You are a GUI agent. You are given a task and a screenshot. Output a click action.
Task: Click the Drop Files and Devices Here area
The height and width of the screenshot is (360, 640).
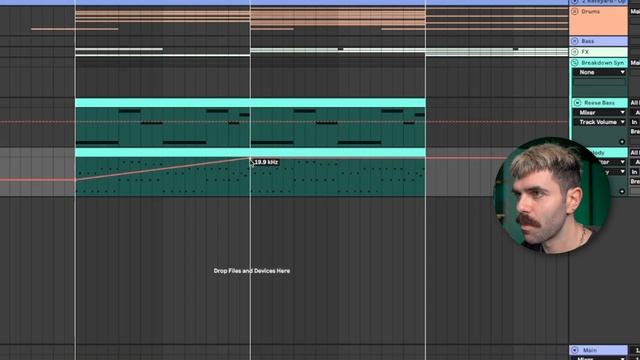coord(252,271)
